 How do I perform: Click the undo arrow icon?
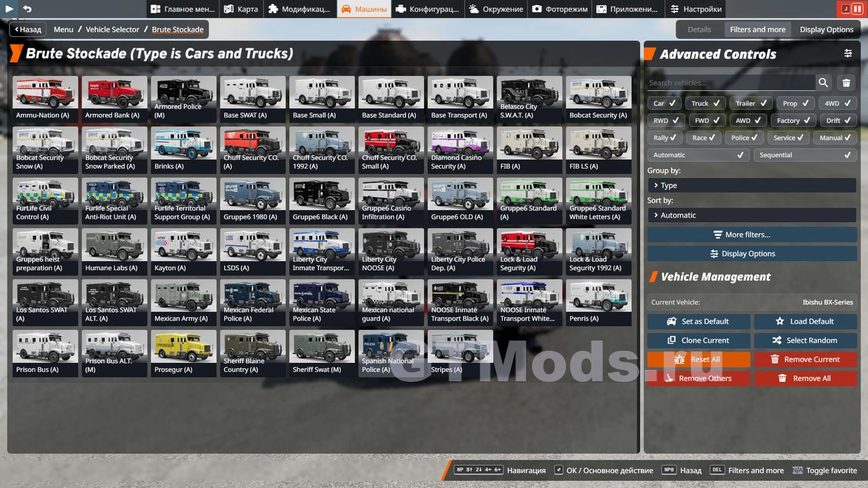pos(27,9)
